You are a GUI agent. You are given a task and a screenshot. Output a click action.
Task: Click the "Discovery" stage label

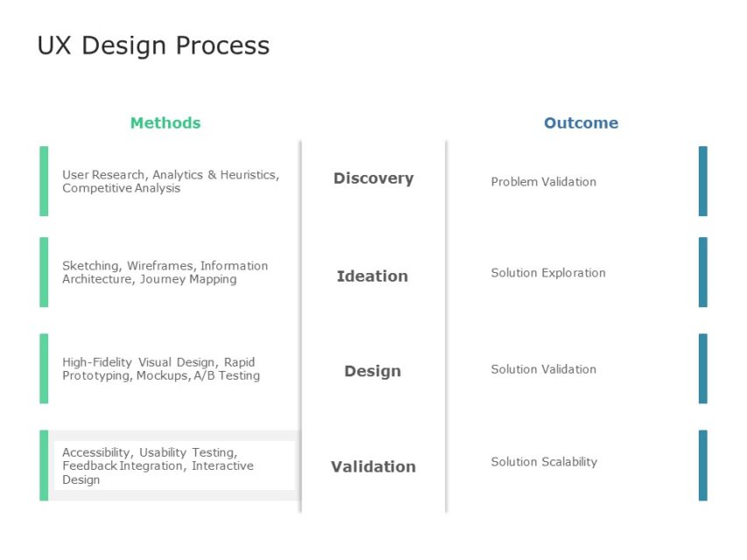click(373, 178)
